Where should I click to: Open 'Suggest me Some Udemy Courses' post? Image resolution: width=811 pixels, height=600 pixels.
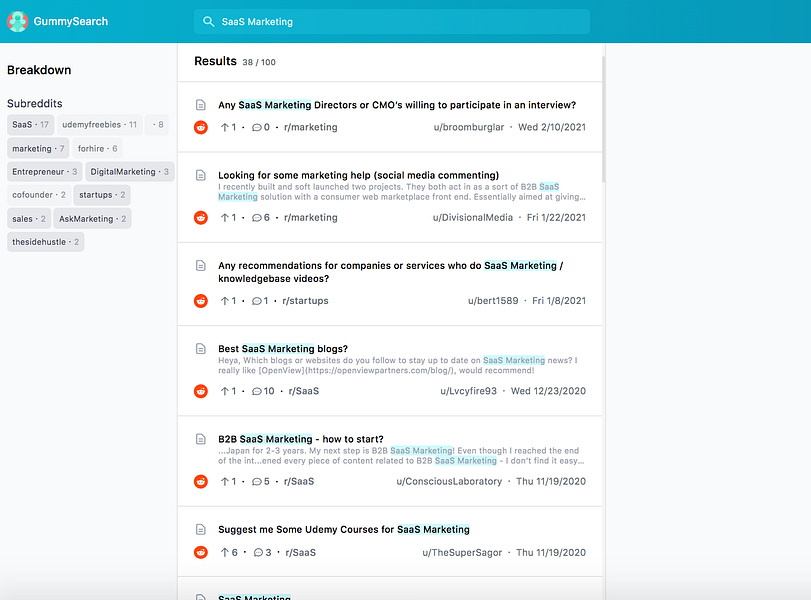(x=344, y=530)
